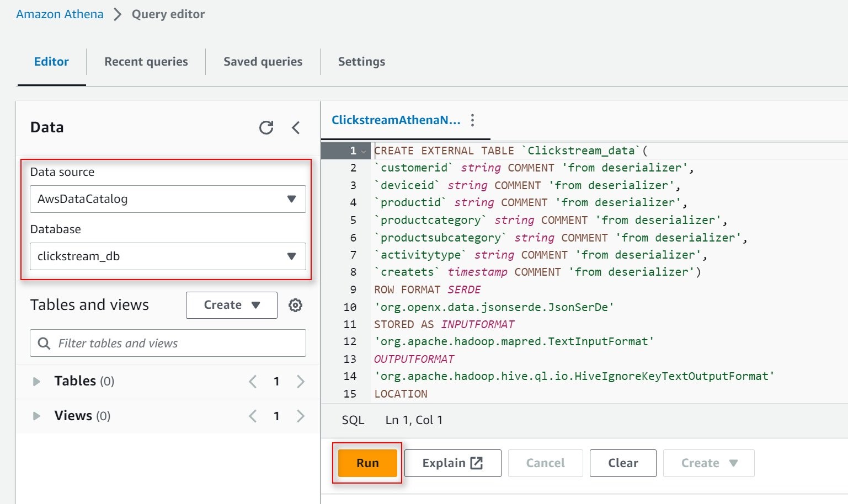Click the magnifier icon in the filter box

43,343
